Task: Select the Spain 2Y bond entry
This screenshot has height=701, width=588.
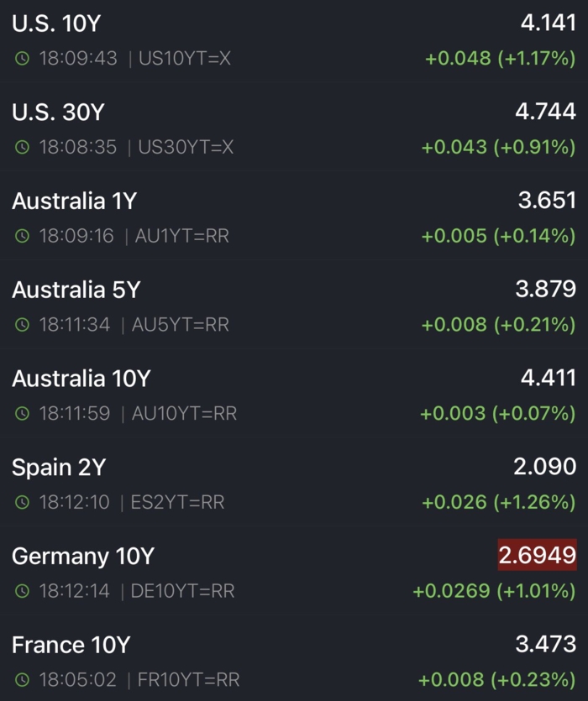Action: [59, 468]
